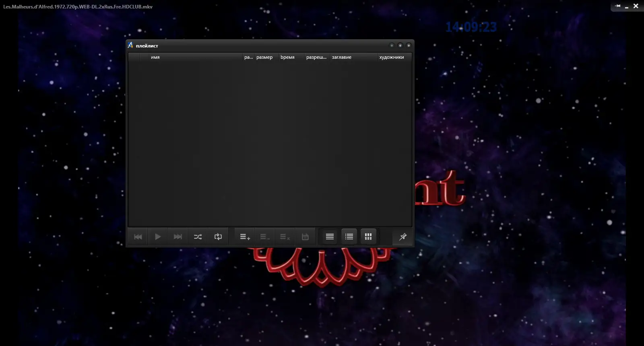Viewport: 644px width, 346px height.
Task: Close the main player window
Action: 636,6
